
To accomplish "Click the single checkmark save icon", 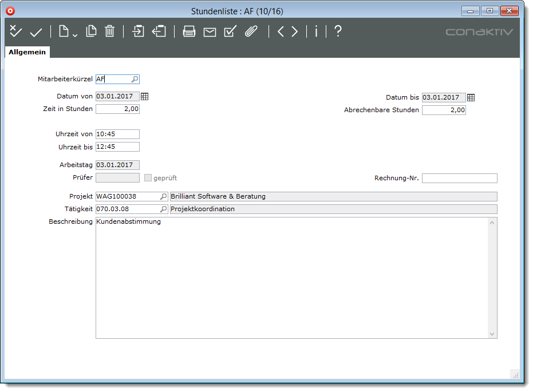I will 36,32.
